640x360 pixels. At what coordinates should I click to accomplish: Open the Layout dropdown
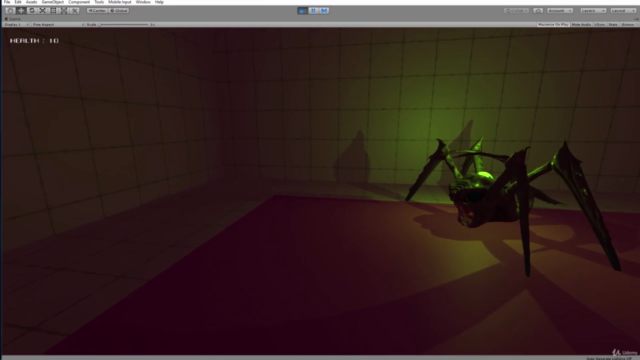click(623, 11)
